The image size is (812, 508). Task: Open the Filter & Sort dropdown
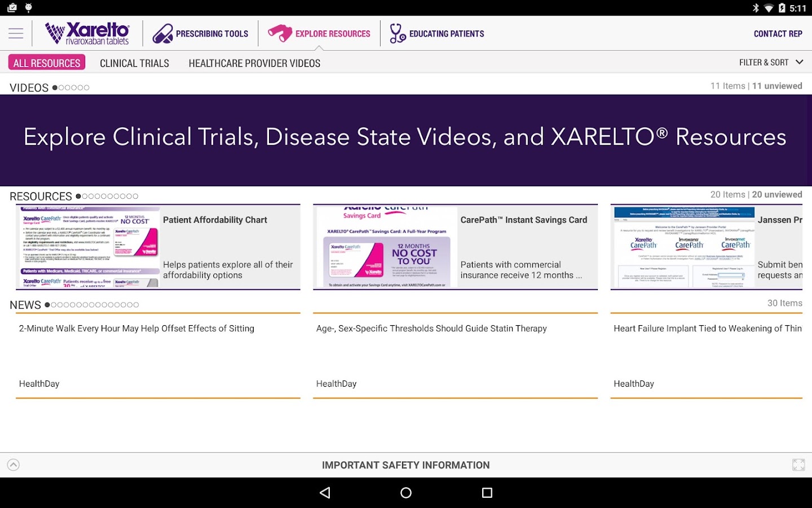tap(771, 62)
